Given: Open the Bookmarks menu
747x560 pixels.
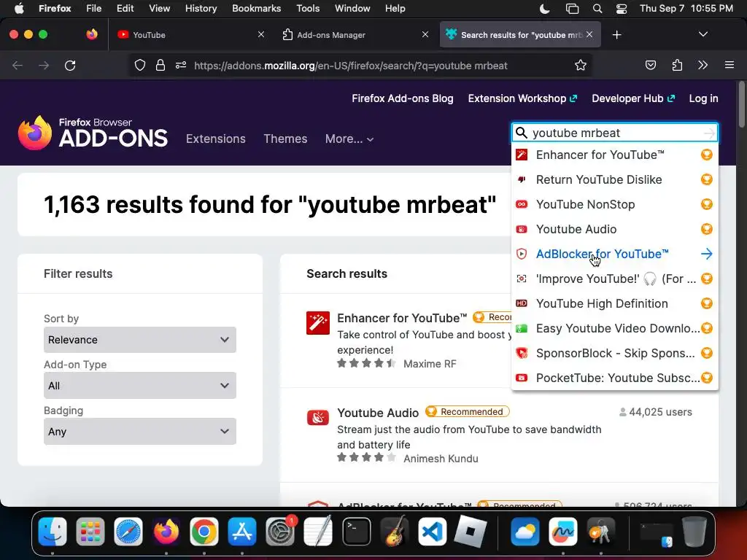Looking at the screenshot, I should click(x=256, y=9).
